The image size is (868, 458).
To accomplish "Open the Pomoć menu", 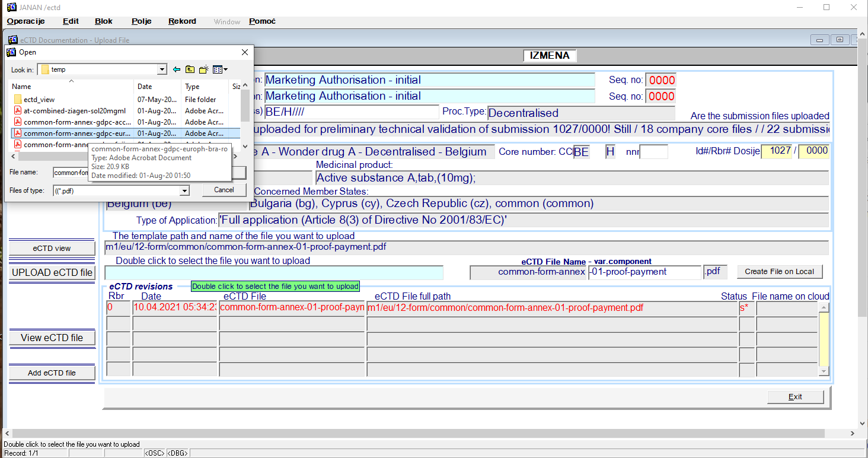I will [262, 21].
